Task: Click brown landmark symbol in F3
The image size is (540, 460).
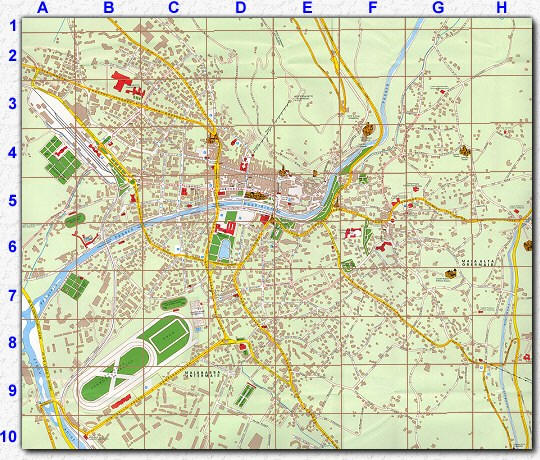Action: [368, 130]
